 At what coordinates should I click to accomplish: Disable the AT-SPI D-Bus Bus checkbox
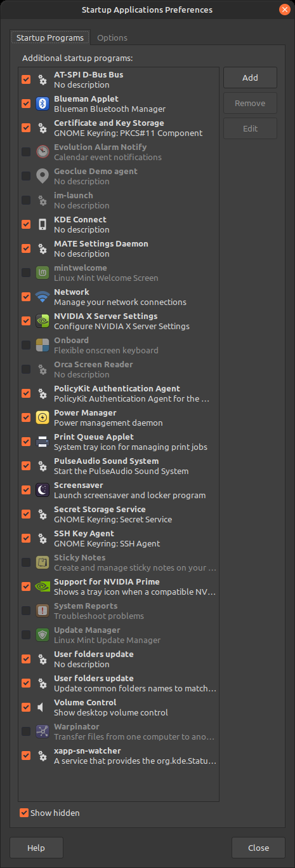pos(26,79)
